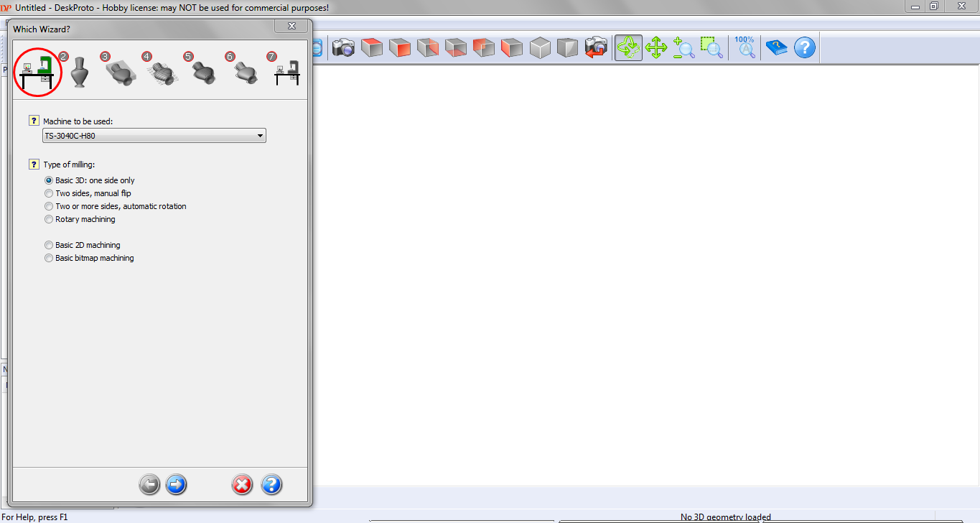Activate the Pan view tool
The height and width of the screenshot is (523, 980).
[x=655, y=47]
